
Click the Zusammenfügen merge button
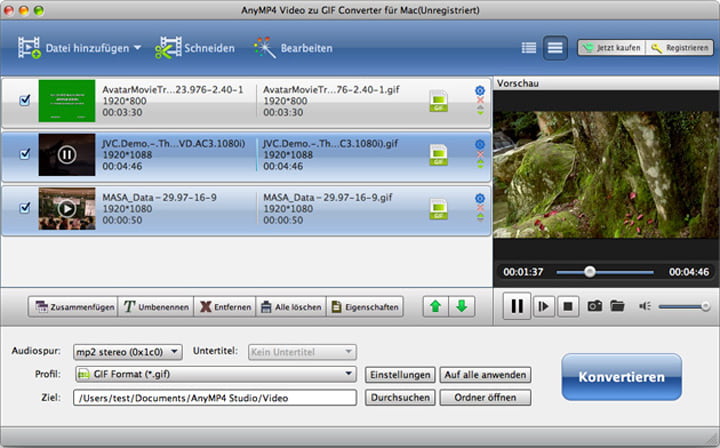(73, 307)
